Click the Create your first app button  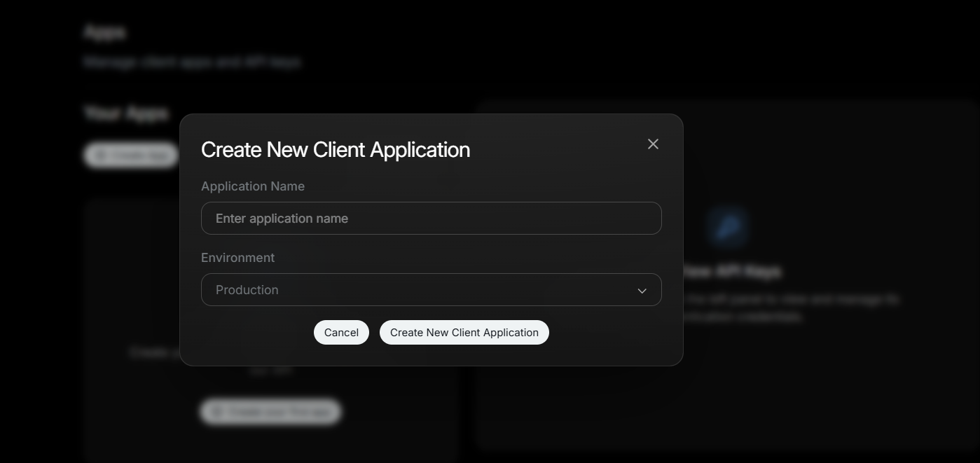pyautogui.click(x=270, y=411)
